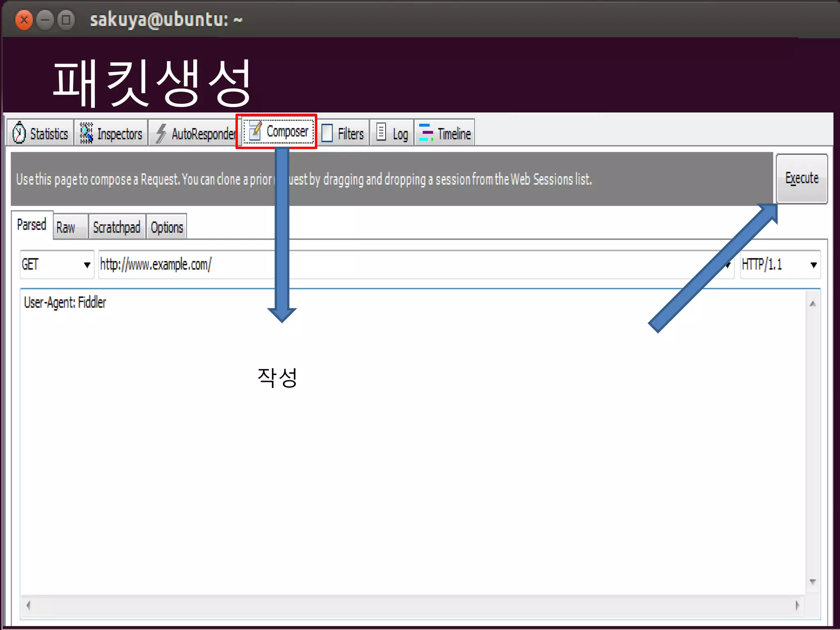Screen dimensions: 840x630
Task: Click the Composer pencil icon
Action: [x=255, y=131]
